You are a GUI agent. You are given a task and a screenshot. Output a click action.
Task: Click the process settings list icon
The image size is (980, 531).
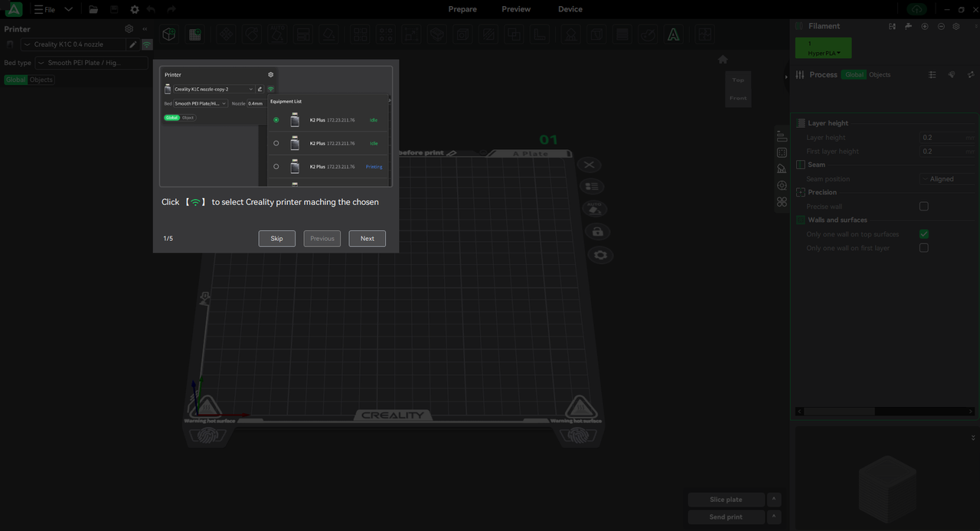(x=932, y=75)
